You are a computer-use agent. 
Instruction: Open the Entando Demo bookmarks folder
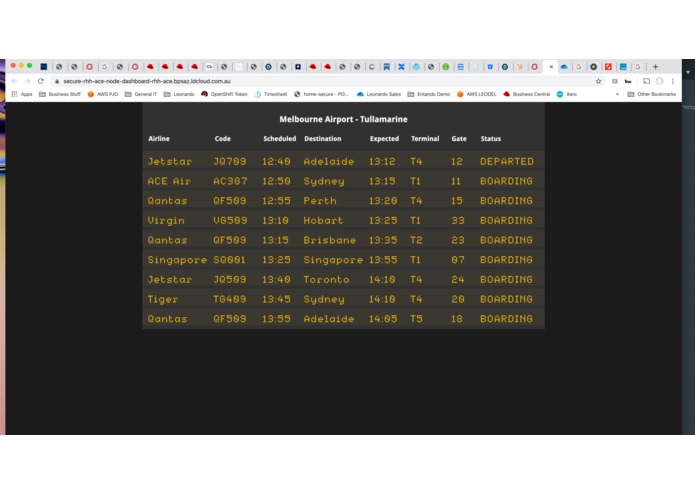tap(429, 94)
